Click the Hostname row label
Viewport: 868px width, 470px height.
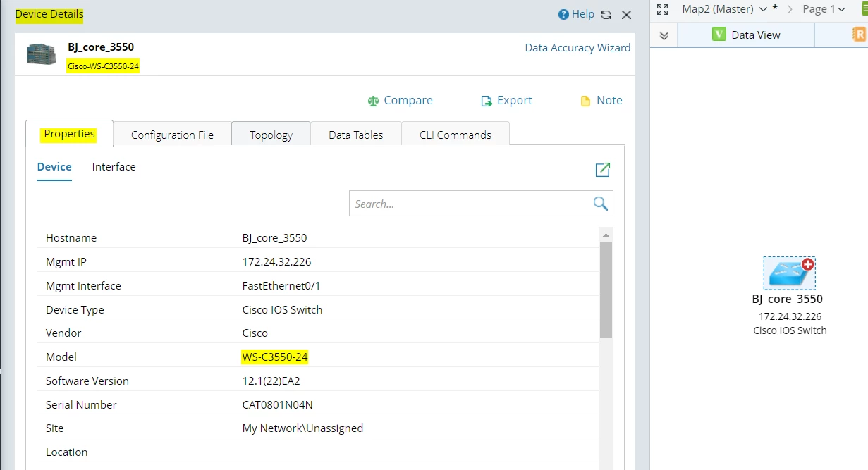click(x=71, y=238)
